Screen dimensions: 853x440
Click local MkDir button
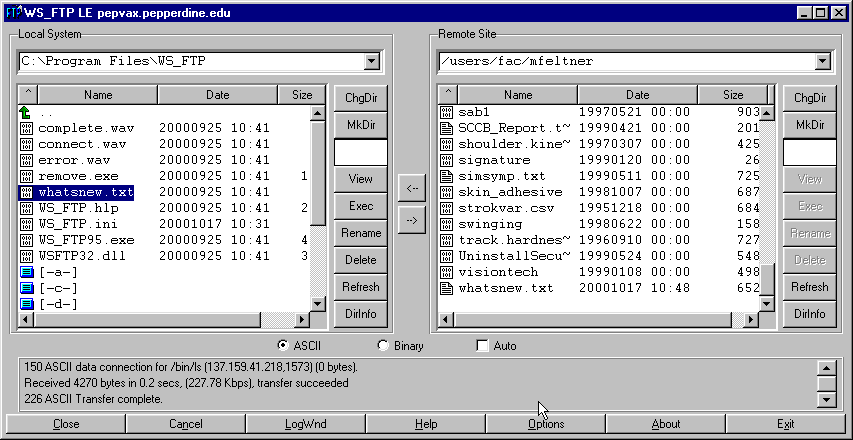click(361, 125)
